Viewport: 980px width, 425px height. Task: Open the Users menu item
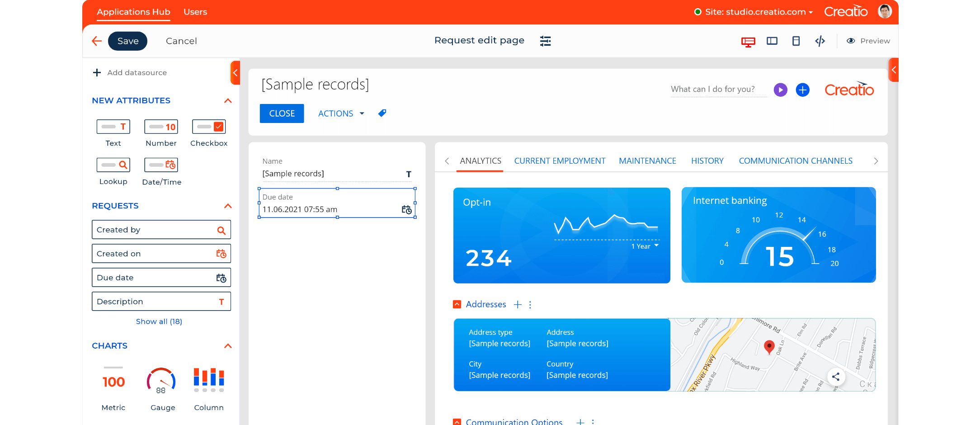[x=195, y=12]
